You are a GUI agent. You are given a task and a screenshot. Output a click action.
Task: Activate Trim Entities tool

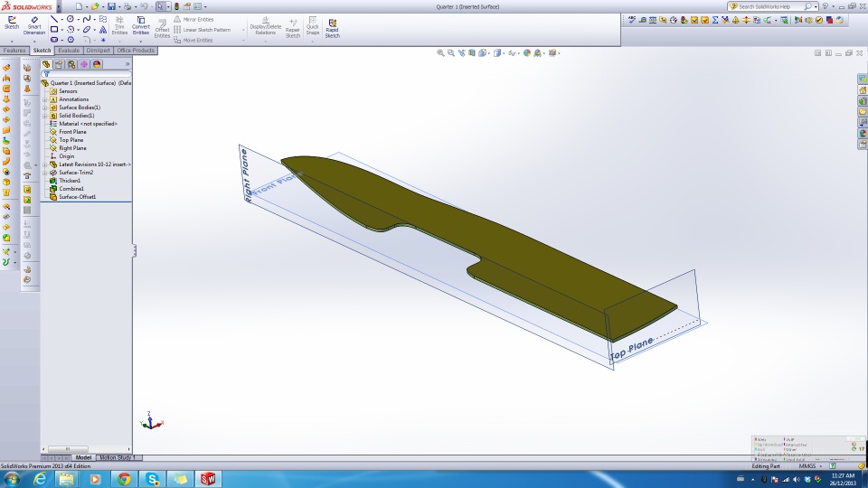pos(119,26)
